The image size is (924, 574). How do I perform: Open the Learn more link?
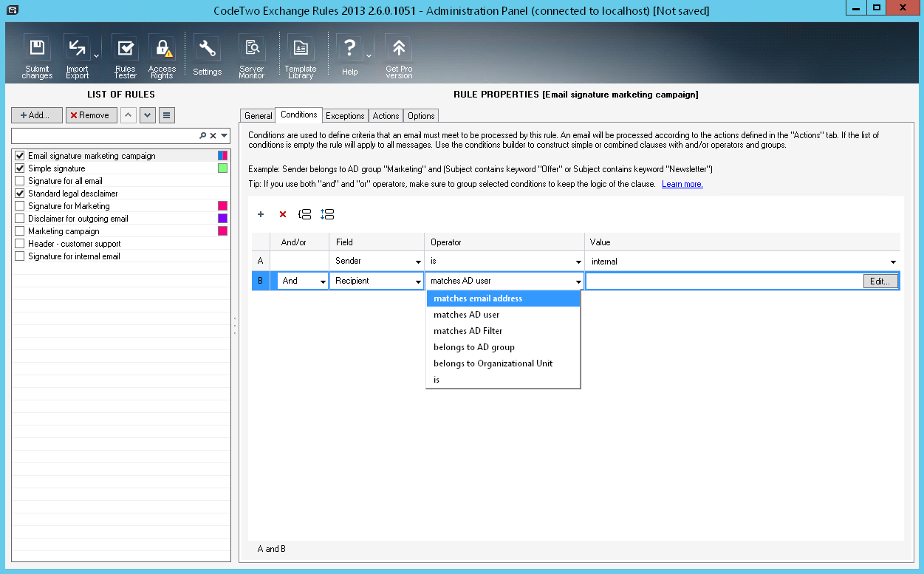tap(682, 184)
